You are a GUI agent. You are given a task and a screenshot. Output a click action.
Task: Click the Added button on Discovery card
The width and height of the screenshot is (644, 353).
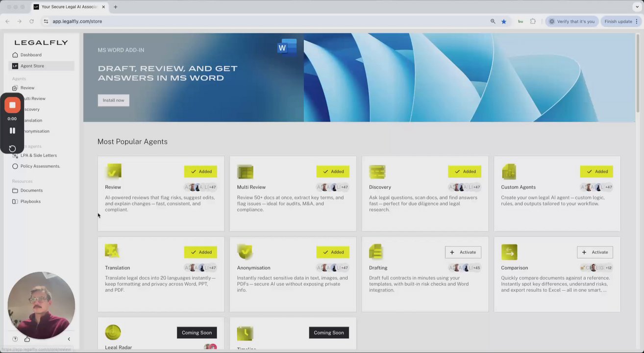pyautogui.click(x=465, y=172)
